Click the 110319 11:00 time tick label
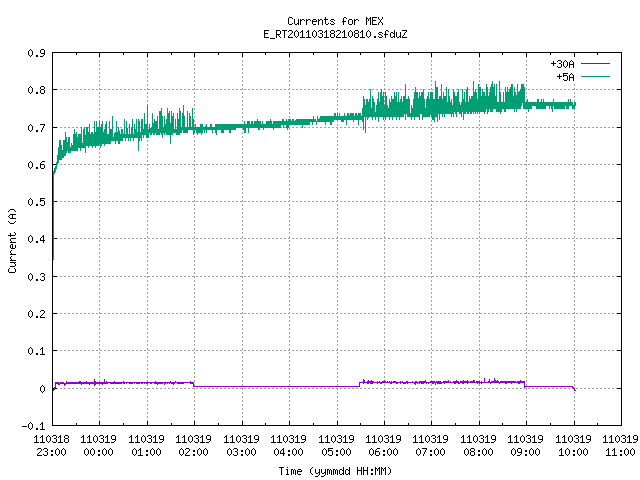640x480 pixels. pyautogui.click(x=620, y=446)
